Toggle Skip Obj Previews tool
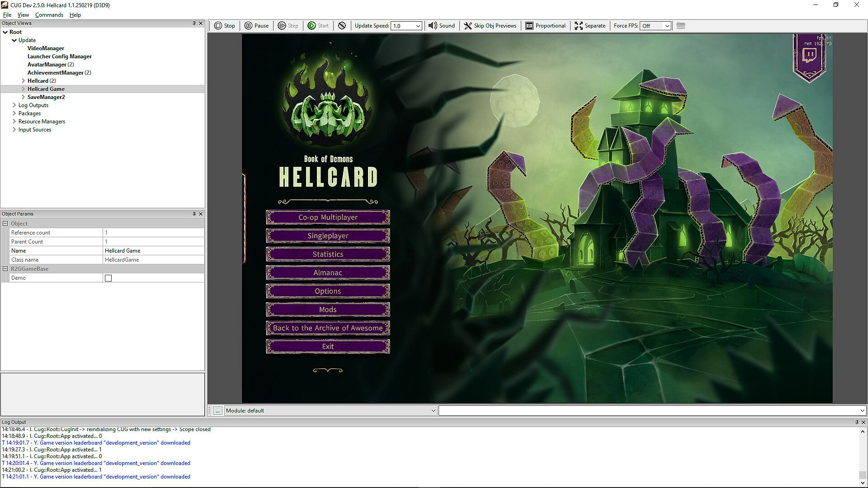868x488 pixels. pos(490,26)
